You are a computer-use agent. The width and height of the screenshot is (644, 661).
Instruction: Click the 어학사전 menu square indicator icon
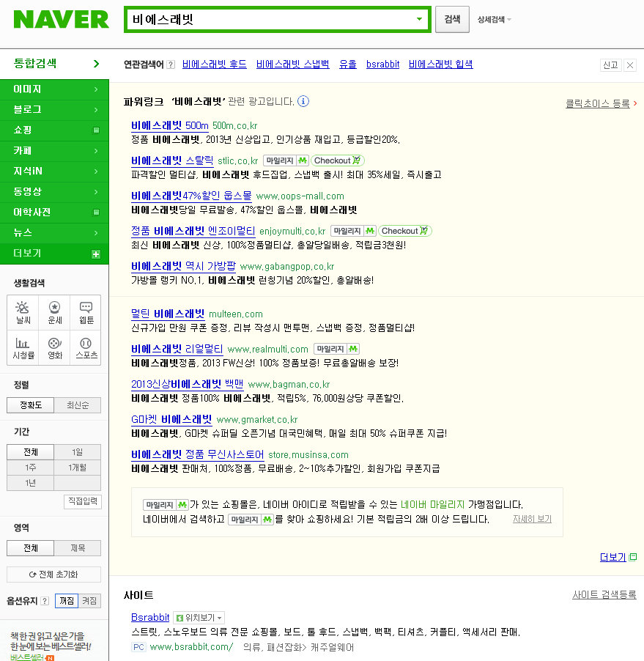[x=96, y=213]
